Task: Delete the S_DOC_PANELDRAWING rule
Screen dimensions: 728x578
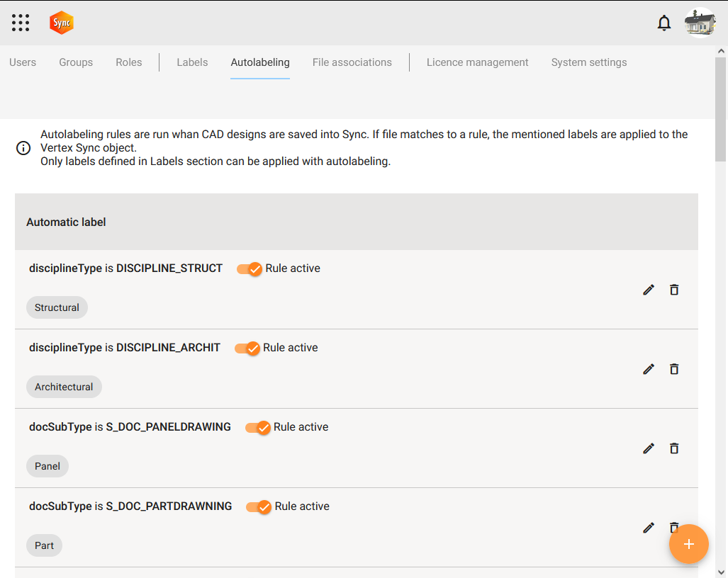Action: (x=674, y=448)
